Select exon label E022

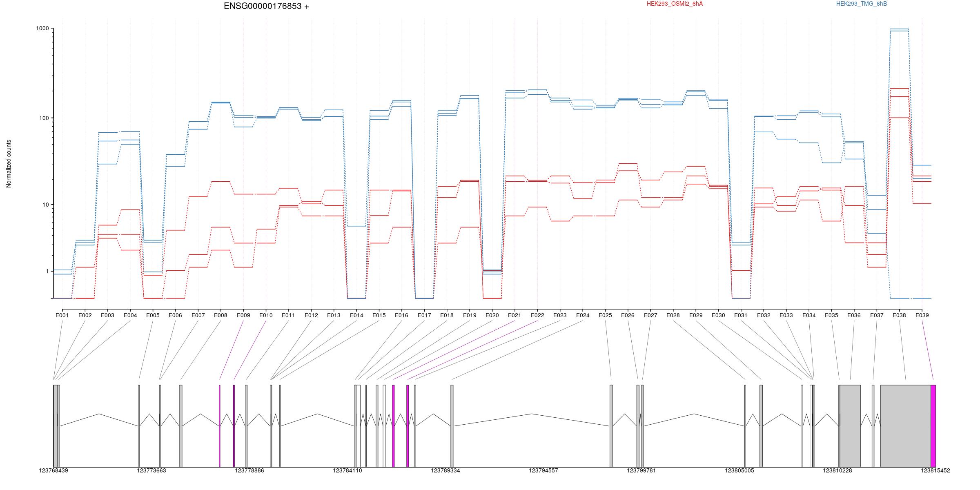pos(537,315)
